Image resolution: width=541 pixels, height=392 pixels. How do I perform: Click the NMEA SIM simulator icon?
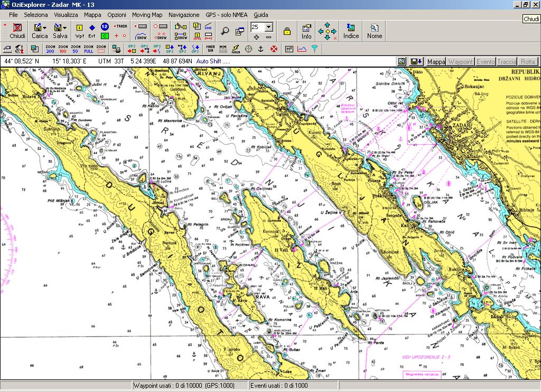point(210,49)
